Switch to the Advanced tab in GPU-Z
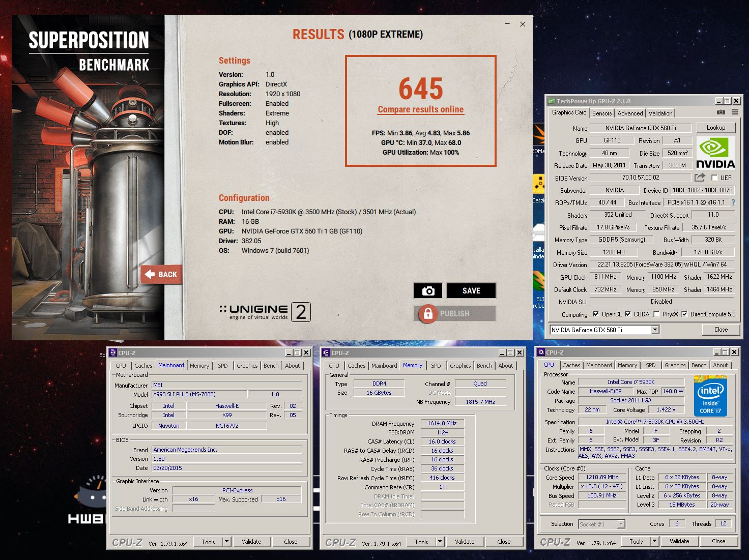The height and width of the screenshot is (560, 749). tap(630, 113)
